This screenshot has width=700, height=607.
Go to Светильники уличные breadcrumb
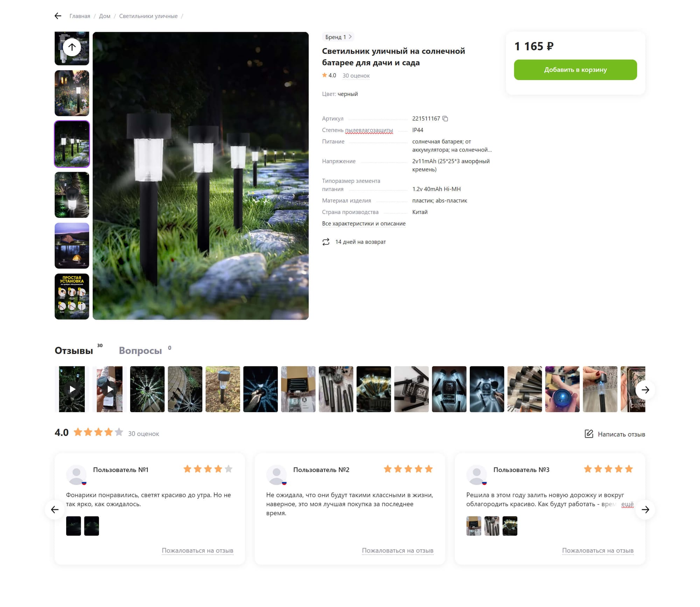click(x=148, y=16)
